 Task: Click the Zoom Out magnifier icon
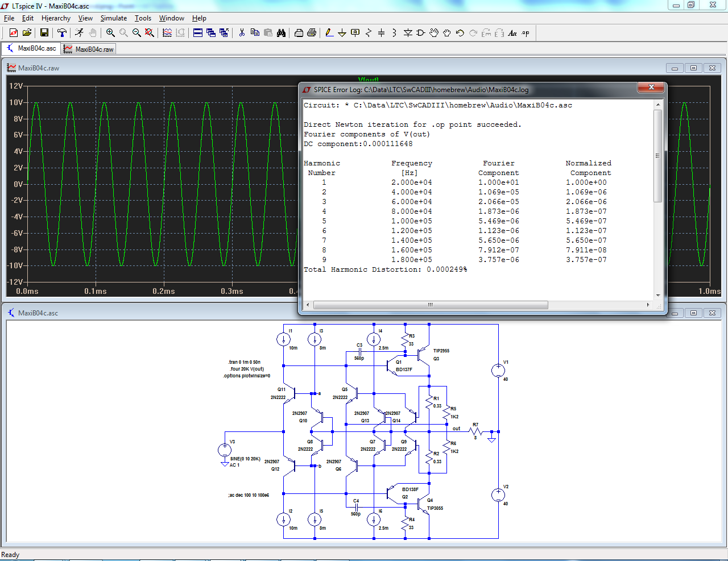(136, 33)
